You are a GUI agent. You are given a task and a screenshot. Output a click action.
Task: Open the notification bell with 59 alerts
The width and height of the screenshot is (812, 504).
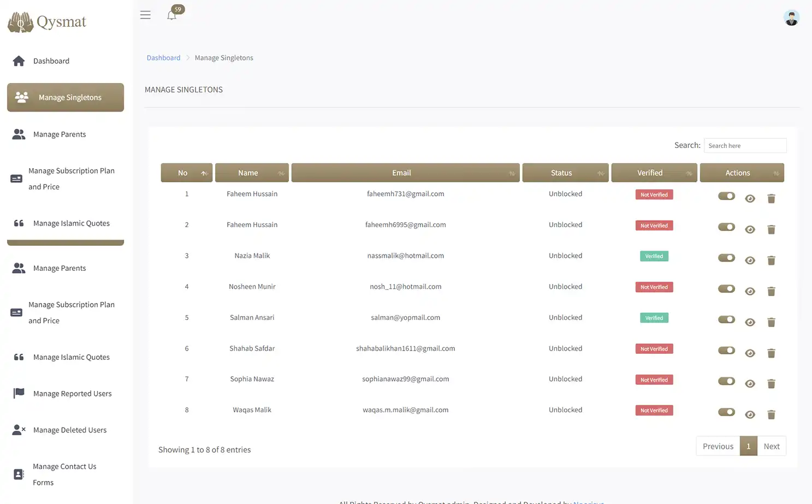tap(171, 15)
